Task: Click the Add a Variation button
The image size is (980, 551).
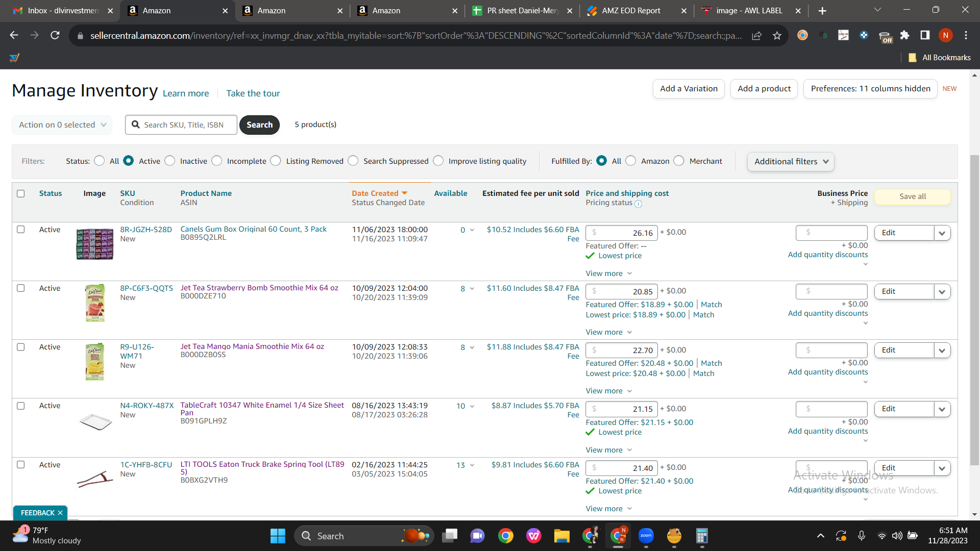Action: (689, 89)
